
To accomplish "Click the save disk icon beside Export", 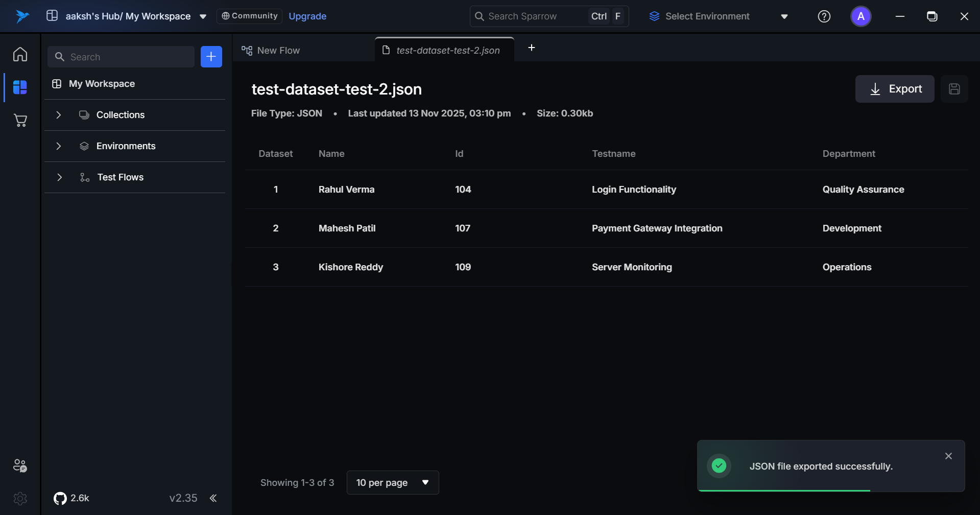I will [x=954, y=89].
